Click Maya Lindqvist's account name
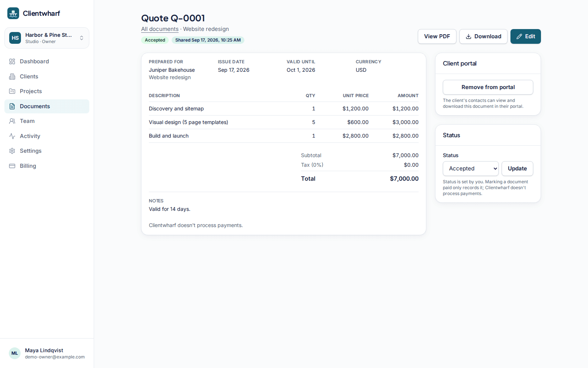The height and width of the screenshot is (368, 588). 44,350
